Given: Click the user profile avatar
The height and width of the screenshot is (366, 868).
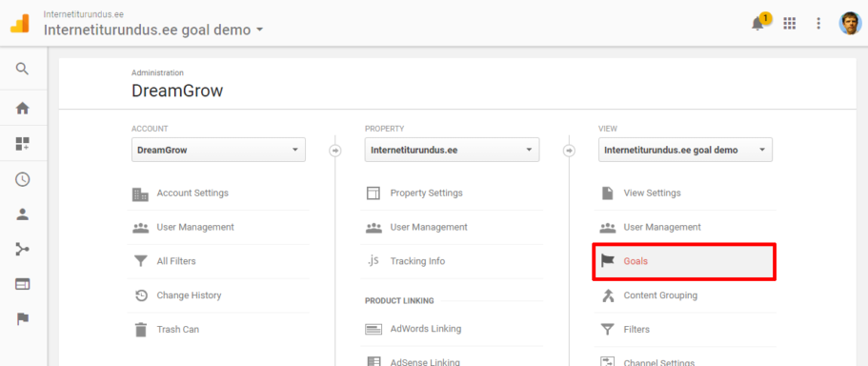Looking at the screenshot, I should (850, 23).
